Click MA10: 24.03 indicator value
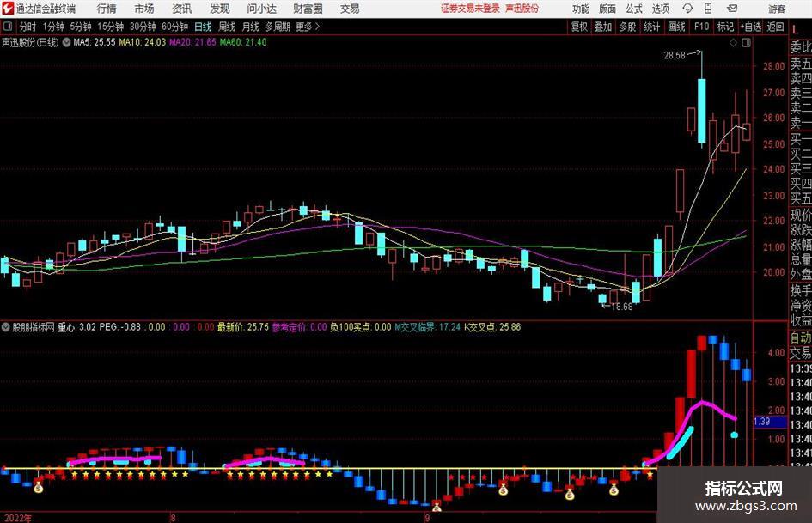 coord(143,42)
